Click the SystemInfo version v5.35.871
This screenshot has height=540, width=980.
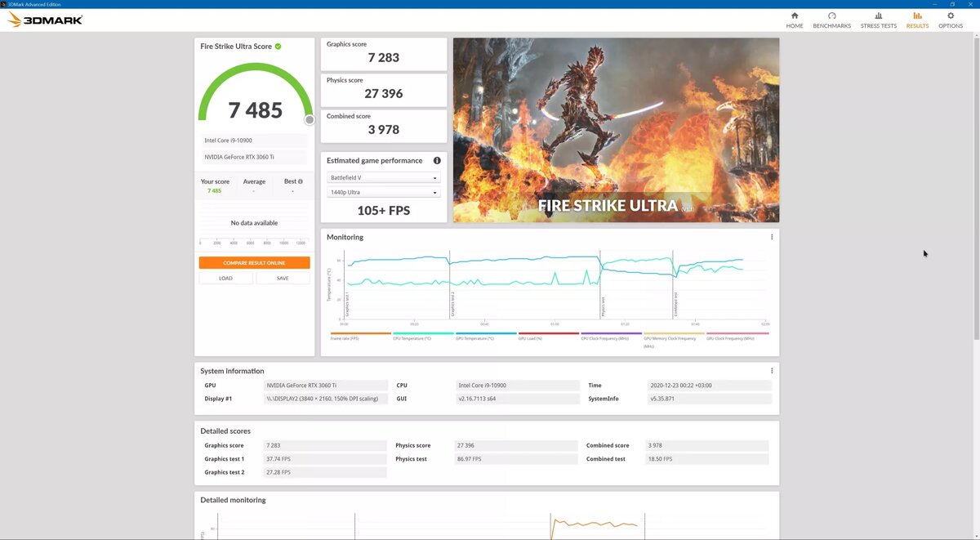pos(710,399)
